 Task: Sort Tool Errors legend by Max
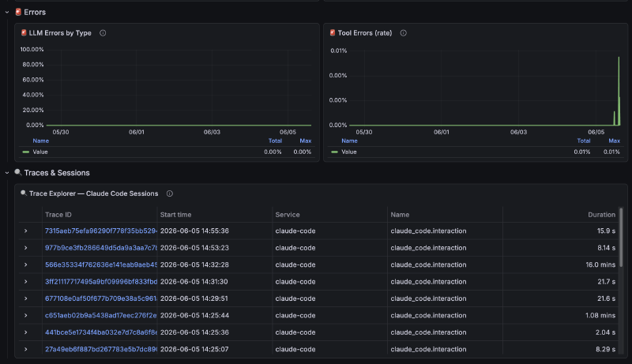tap(615, 141)
